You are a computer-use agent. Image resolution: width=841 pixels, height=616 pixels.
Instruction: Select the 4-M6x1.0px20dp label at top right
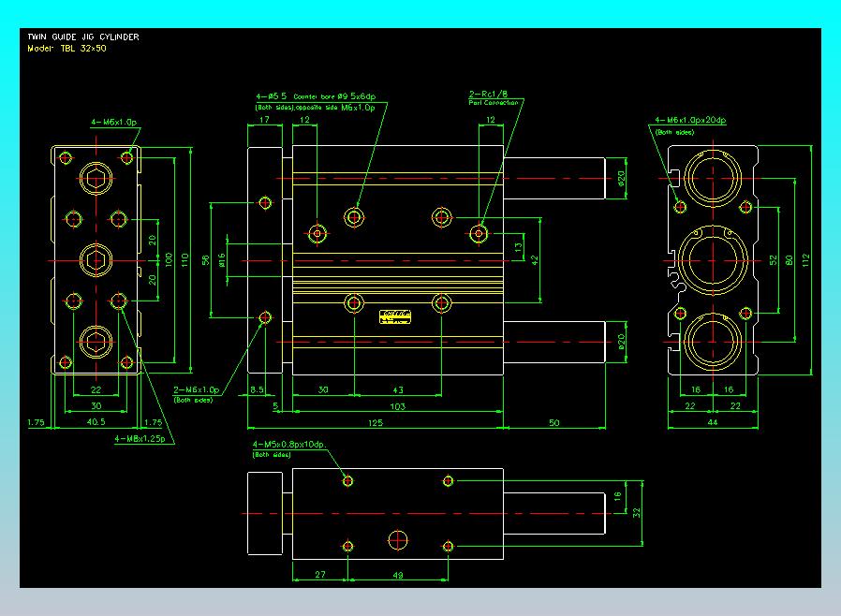click(690, 121)
